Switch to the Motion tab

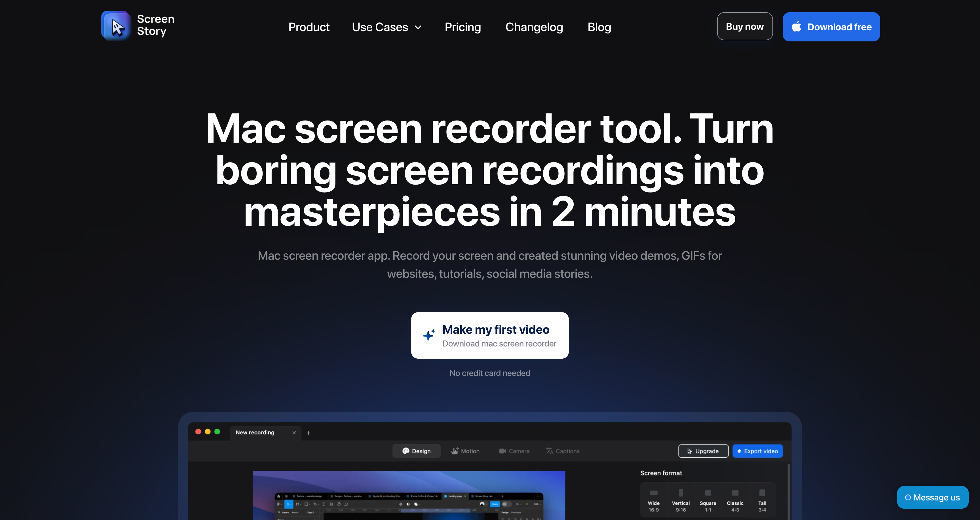465,451
